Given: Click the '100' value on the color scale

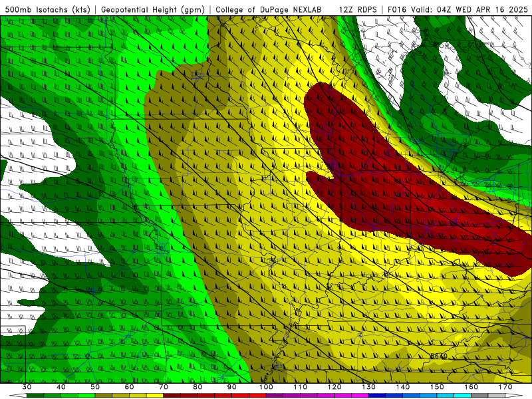Looking at the screenshot, I should click(x=266, y=387).
